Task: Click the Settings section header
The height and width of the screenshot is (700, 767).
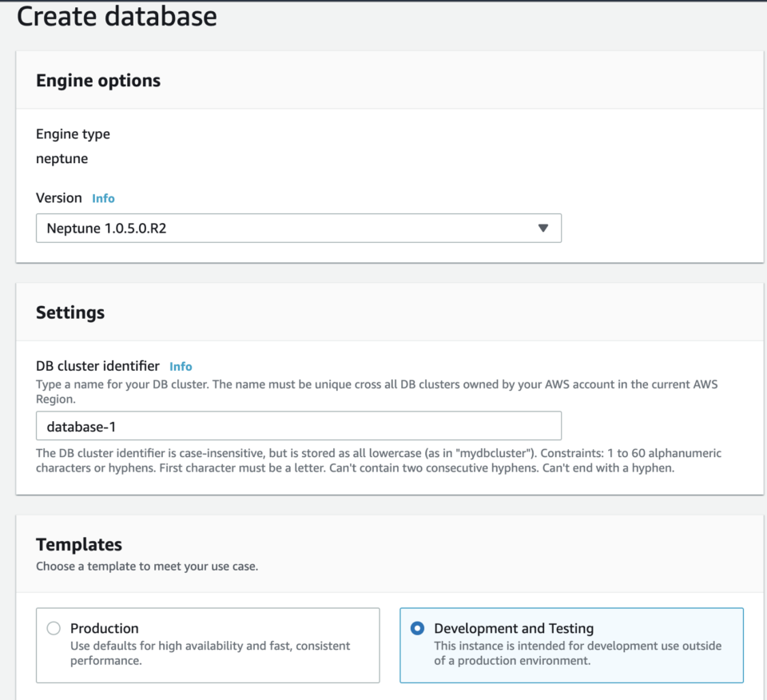Action: 70,312
